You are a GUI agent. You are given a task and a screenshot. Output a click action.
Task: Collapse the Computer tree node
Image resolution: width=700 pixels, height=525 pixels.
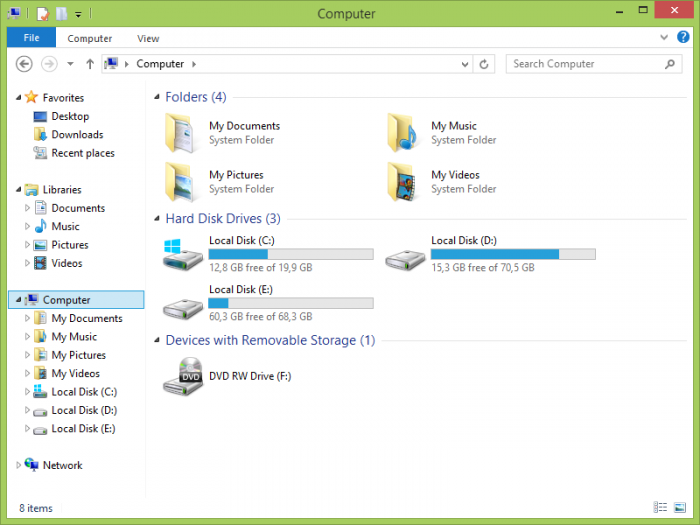[18, 300]
